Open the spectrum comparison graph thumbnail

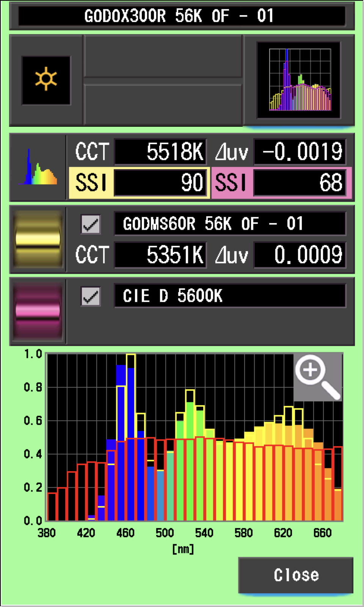point(299,80)
